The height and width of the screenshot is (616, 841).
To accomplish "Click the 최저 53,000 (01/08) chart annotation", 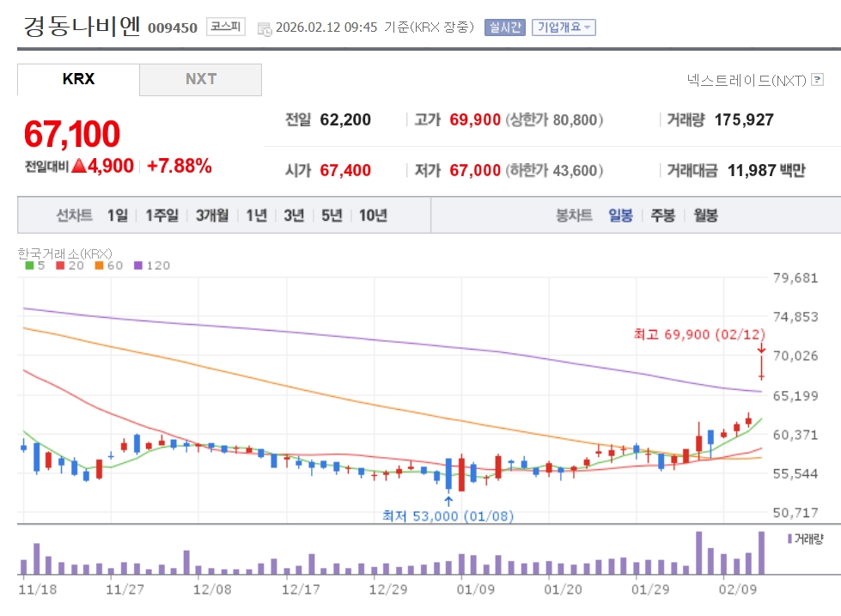I will [448, 515].
